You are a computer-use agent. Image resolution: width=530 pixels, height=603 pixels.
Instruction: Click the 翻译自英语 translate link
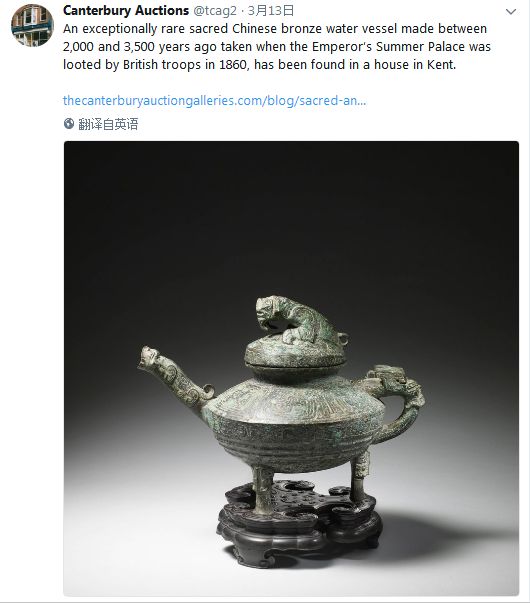pos(108,124)
